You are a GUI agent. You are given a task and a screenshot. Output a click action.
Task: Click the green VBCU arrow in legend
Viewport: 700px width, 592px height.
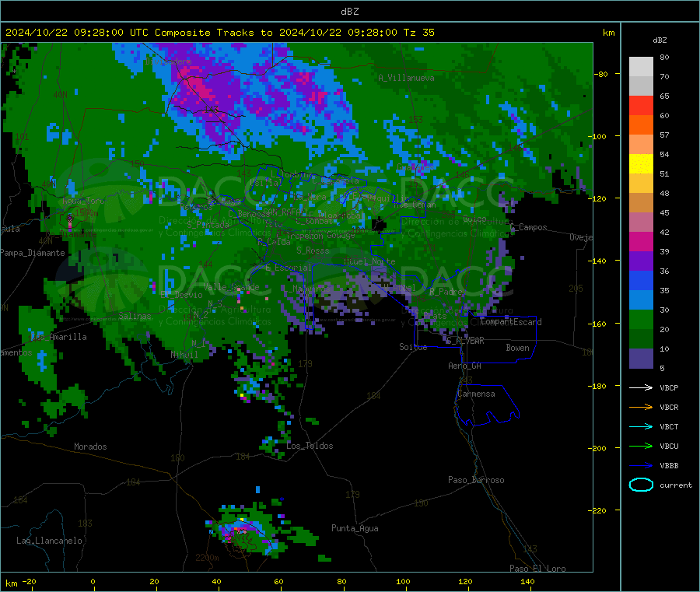[x=641, y=446]
